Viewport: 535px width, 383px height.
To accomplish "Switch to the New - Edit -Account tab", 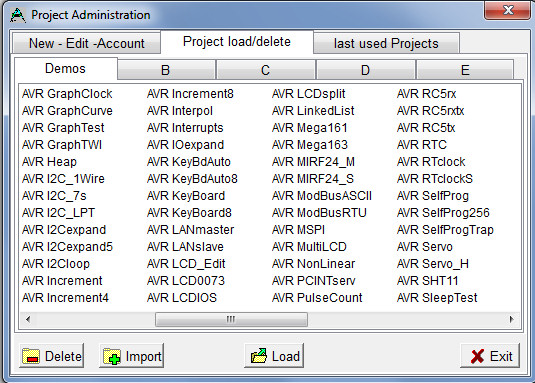I will point(87,43).
